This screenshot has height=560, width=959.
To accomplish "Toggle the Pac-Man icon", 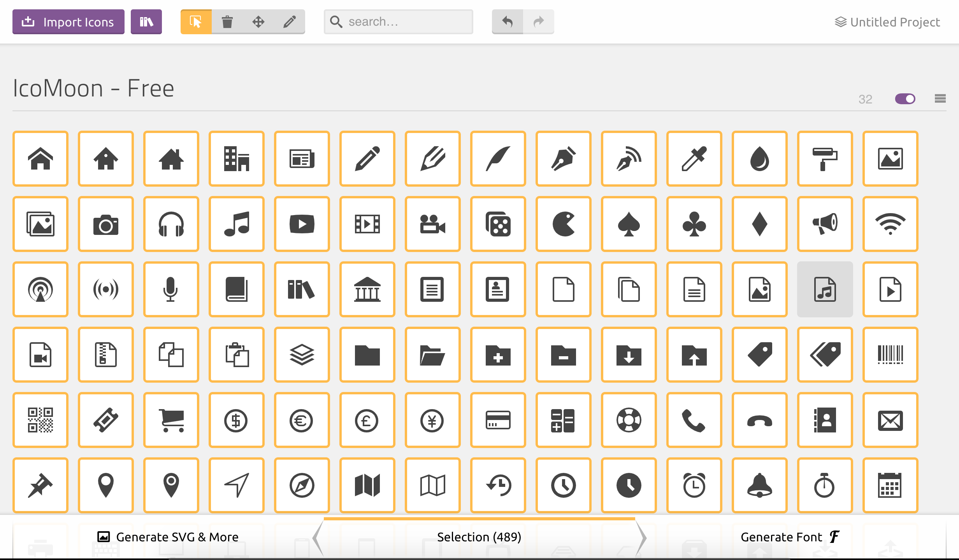I will [x=564, y=224].
